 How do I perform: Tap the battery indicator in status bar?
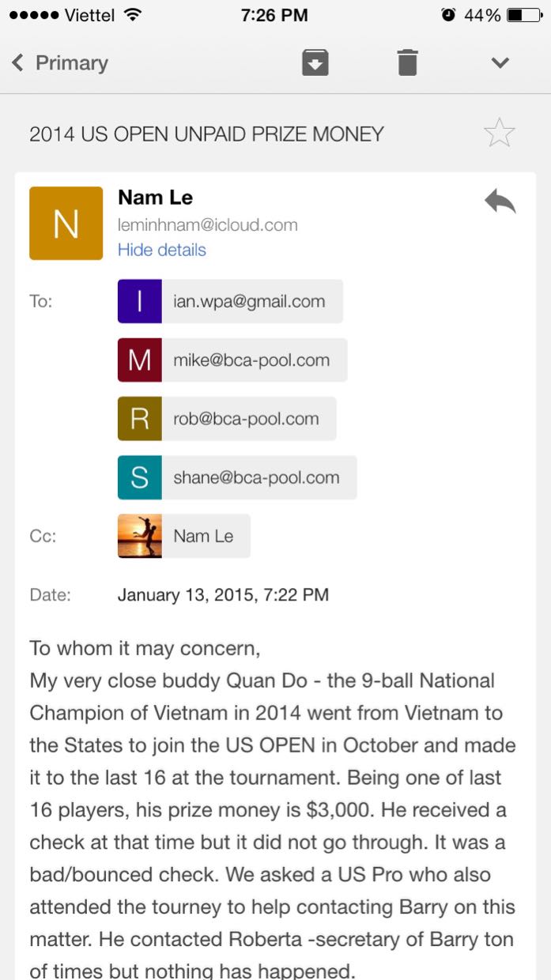pos(523,15)
